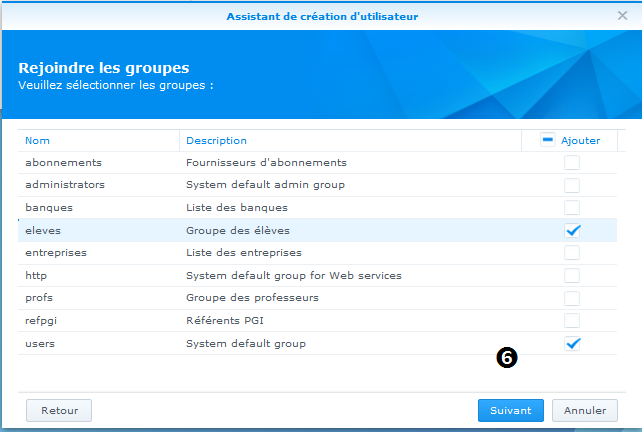Uncheck the eleves group checkbox
Viewport: 642px width, 432px height.
pos(572,230)
